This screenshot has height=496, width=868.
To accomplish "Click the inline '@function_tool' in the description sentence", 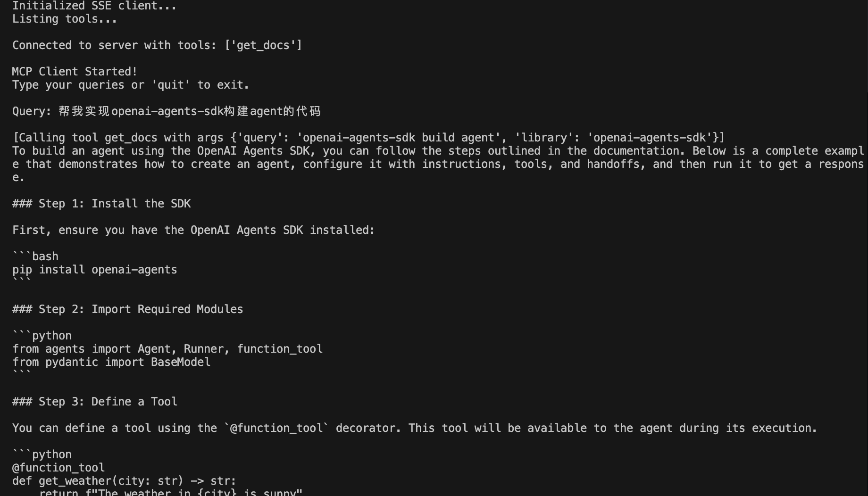I will 276,429.
